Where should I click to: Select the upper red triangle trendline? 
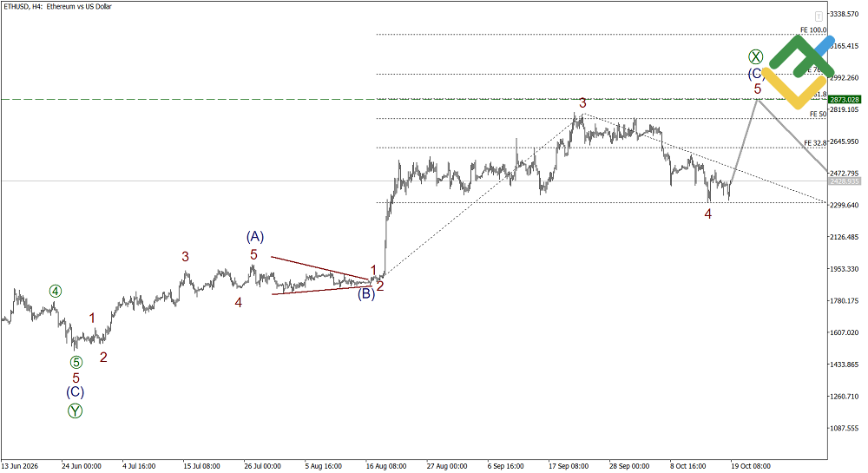tap(319, 268)
